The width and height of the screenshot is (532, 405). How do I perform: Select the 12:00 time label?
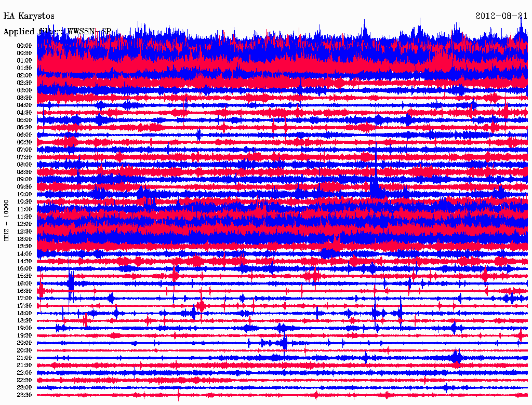(x=24, y=224)
